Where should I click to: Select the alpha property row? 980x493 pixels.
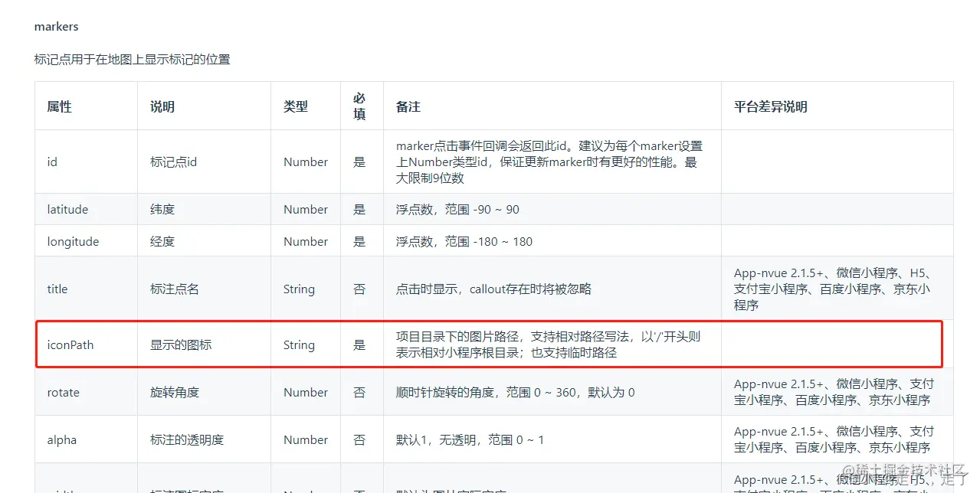(x=61, y=439)
